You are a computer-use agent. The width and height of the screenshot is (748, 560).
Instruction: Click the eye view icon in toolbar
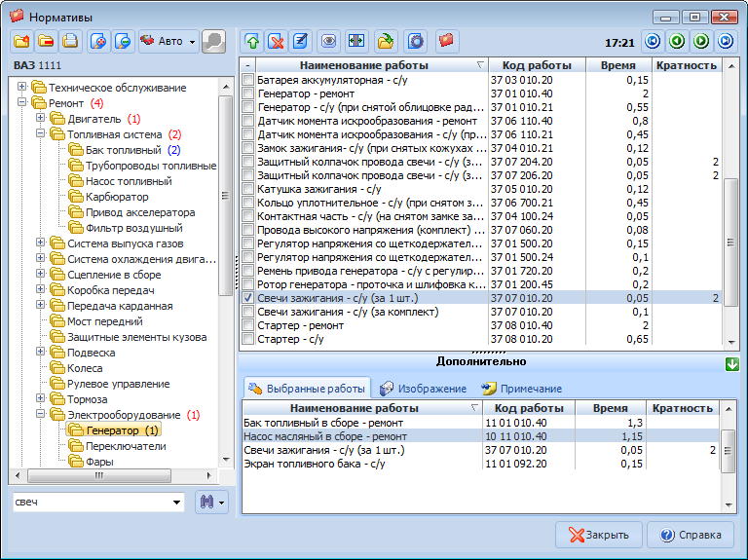(329, 42)
